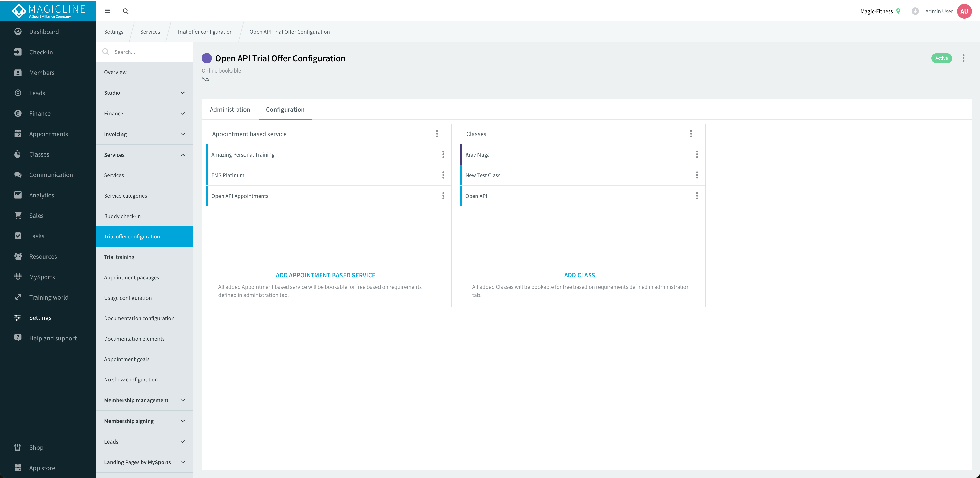Click the download arrow icon near Admin User
The height and width of the screenshot is (478, 980).
click(x=915, y=11)
